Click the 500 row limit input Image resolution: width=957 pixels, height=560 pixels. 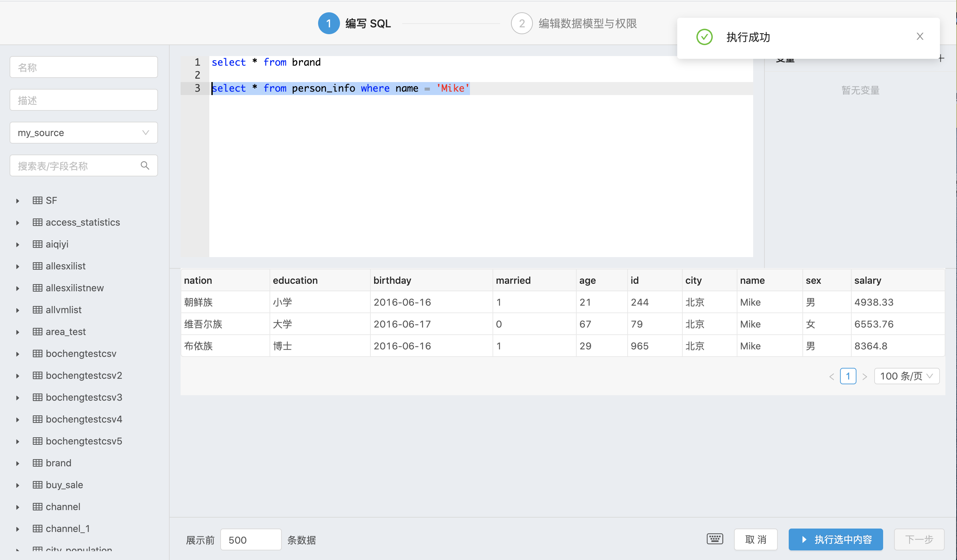(250, 539)
